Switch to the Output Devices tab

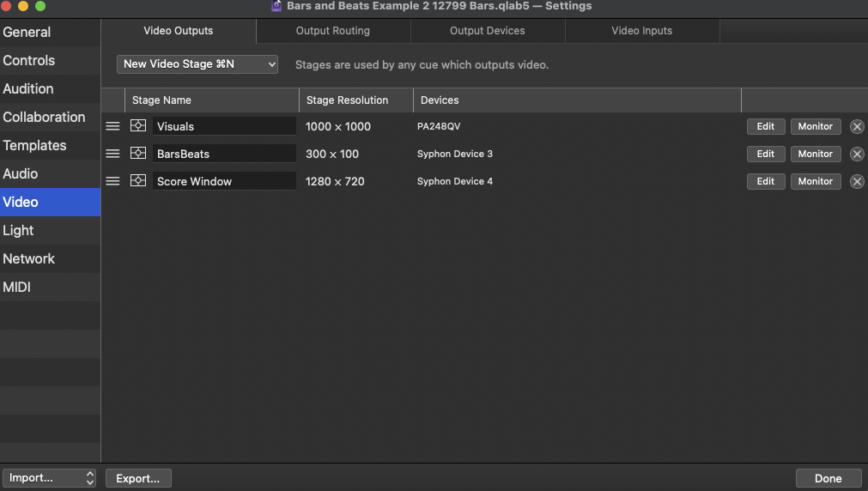point(488,31)
